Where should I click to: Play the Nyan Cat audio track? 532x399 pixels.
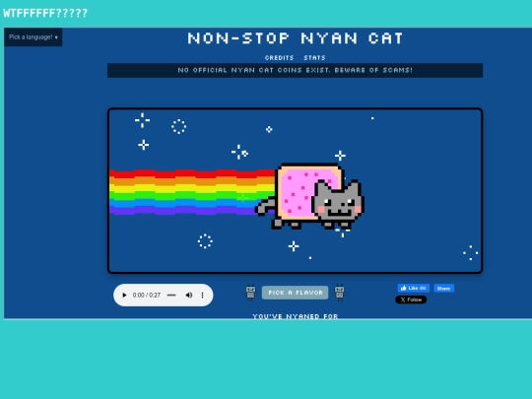[x=124, y=296]
